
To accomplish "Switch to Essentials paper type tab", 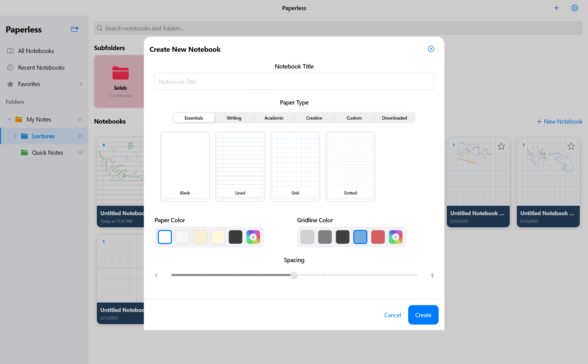I will pyautogui.click(x=193, y=118).
